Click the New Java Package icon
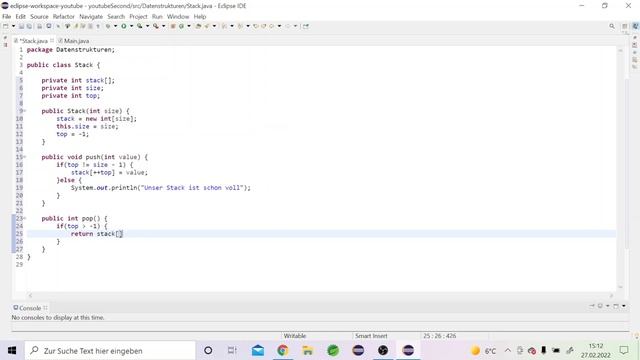640x360 pixels. tap(173, 26)
